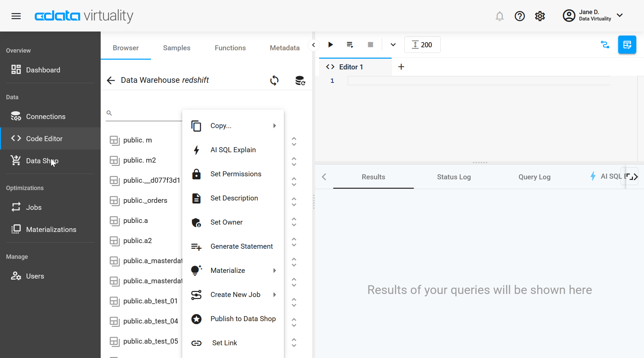This screenshot has height=358, width=644.
Task: Switch to the Metadata tab
Action: 284,48
